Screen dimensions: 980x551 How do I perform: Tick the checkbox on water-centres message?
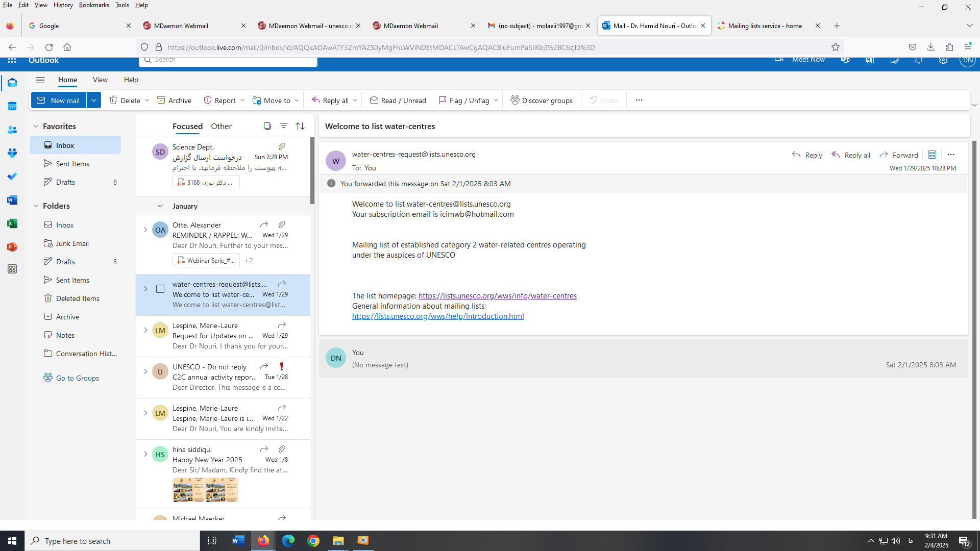tap(160, 289)
